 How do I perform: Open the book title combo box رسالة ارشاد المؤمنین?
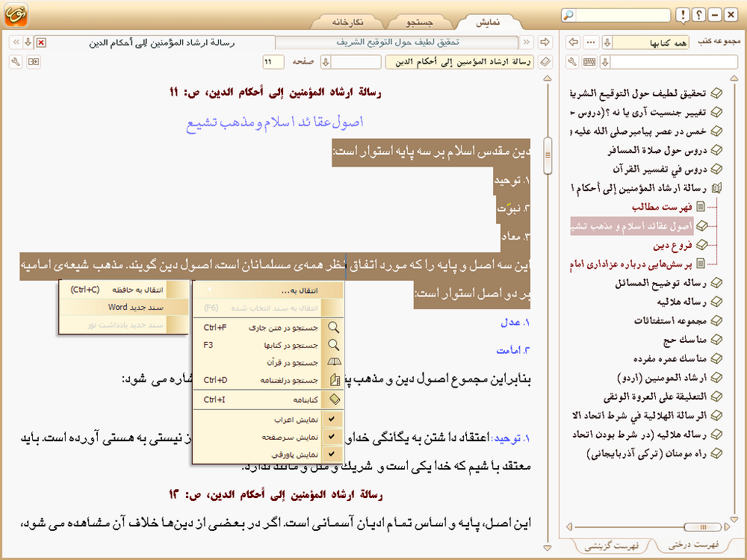pos(459,62)
